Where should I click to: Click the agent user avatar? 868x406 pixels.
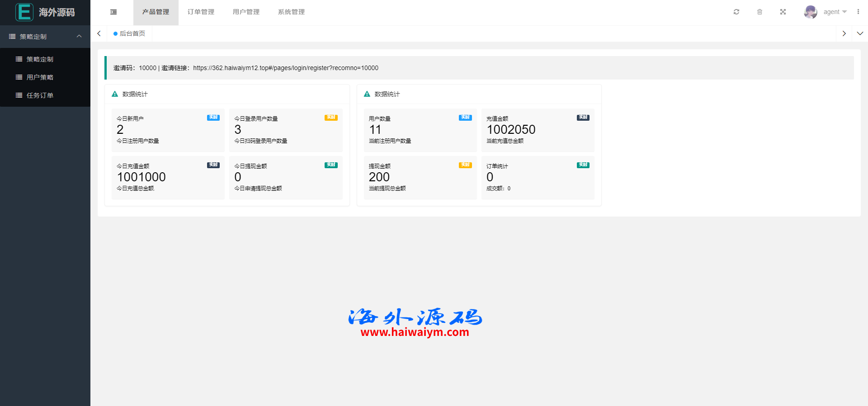click(810, 12)
